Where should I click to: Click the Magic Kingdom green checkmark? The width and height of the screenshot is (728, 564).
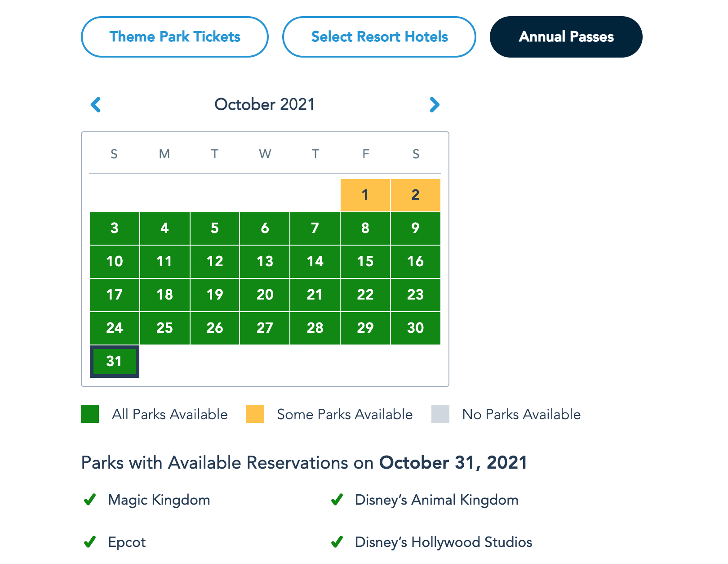tap(90, 500)
